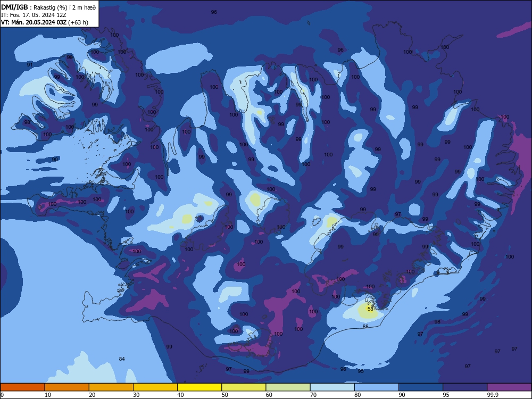The width and height of the screenshot is (532, 399).
Task: Click the '(+63 h)' forecast offset text
Action: click(x=78, y=22)
